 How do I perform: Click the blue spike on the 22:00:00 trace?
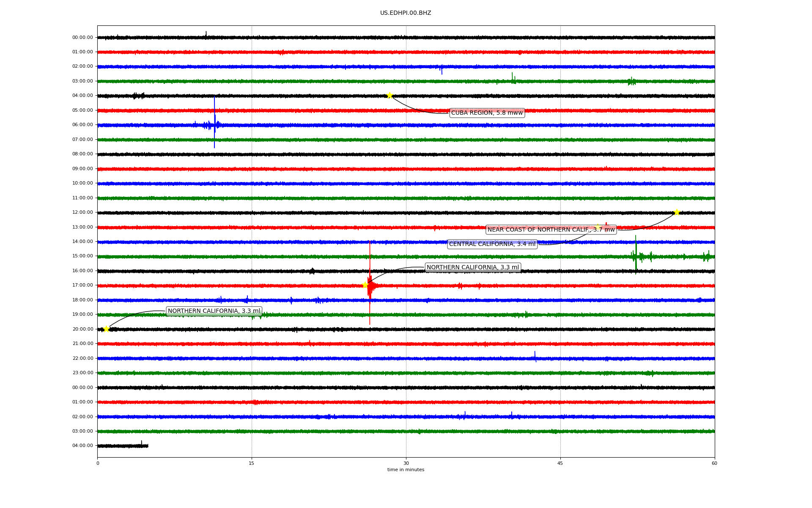535,356
